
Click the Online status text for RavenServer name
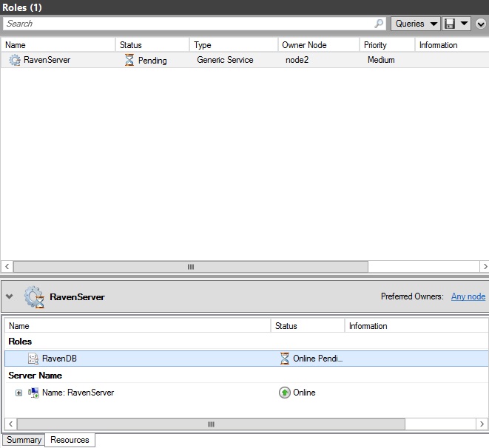[304, 393]
